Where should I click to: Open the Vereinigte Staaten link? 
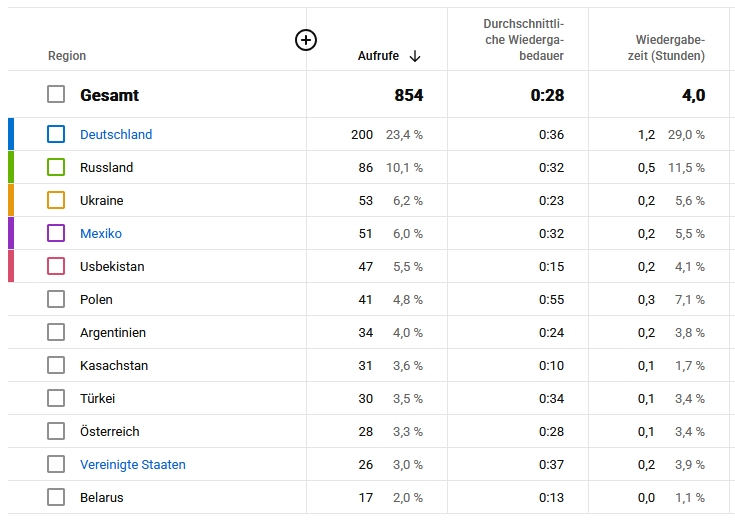click(133, 465)
